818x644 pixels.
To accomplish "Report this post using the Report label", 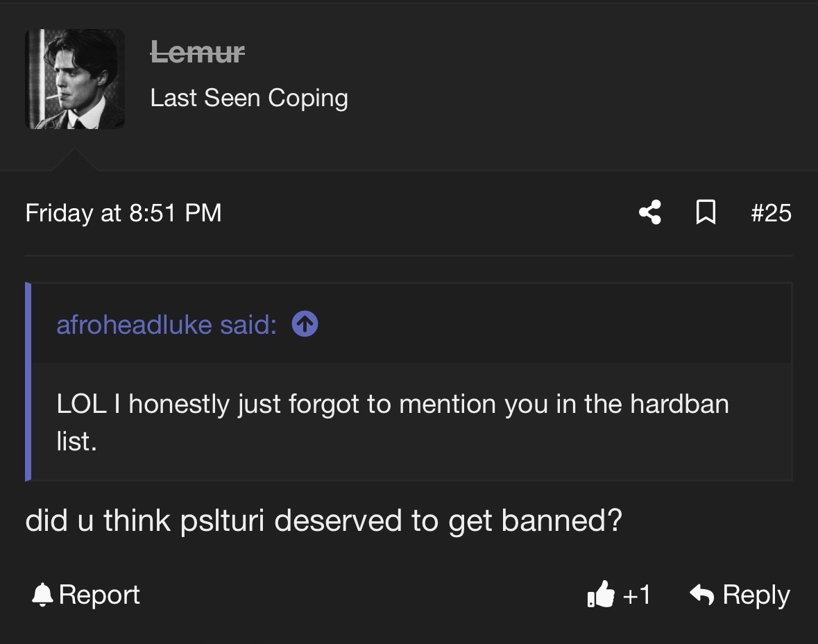I will tap(99, 595).
